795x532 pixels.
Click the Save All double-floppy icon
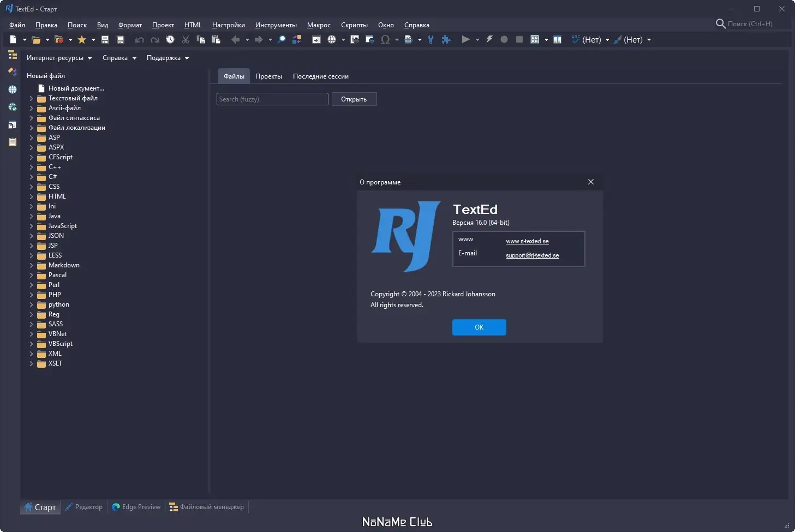(x=121, y=39)
